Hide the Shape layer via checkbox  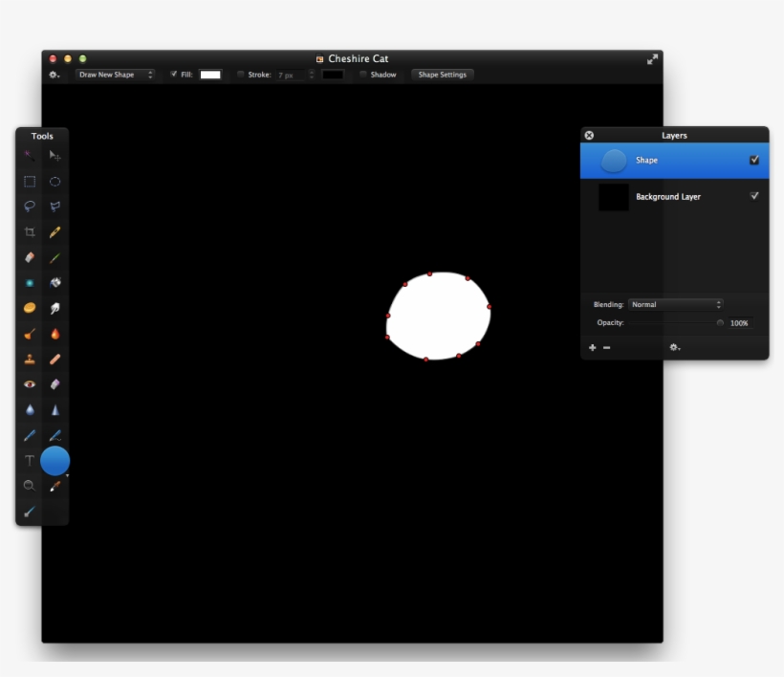(x=754, y=160)
